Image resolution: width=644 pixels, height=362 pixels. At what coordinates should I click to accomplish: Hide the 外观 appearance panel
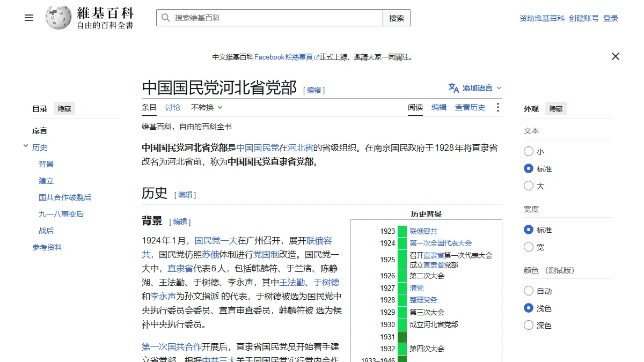[556, 109]
